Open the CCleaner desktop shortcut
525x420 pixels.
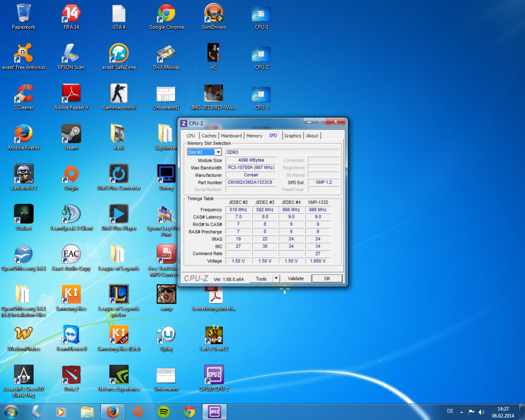[x=24, y=94]
